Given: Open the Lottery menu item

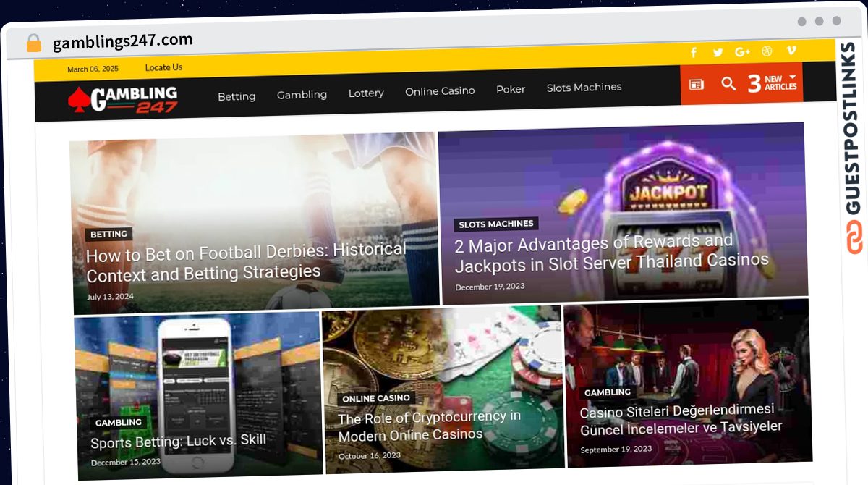Looking at the screenshot, I should [x=366, y=93].
